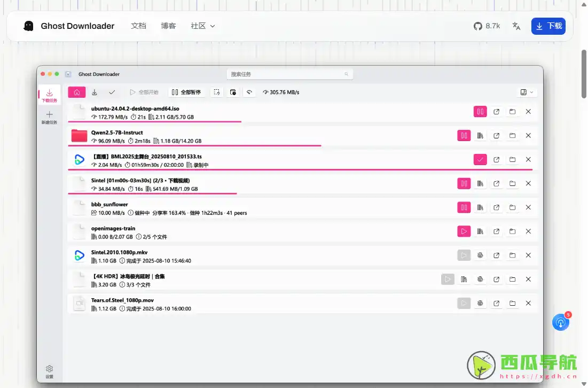Select the openimages-train task name

(x=113, y=228)
